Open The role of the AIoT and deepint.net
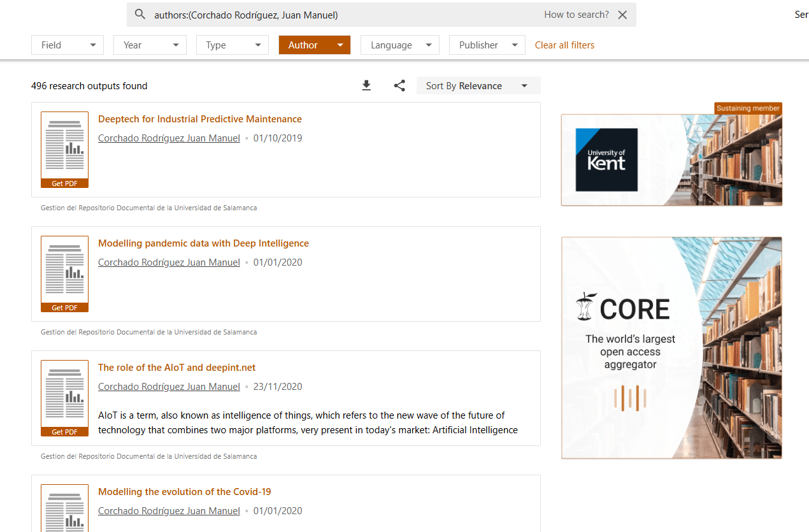809x532 pixels. [176, 368]
